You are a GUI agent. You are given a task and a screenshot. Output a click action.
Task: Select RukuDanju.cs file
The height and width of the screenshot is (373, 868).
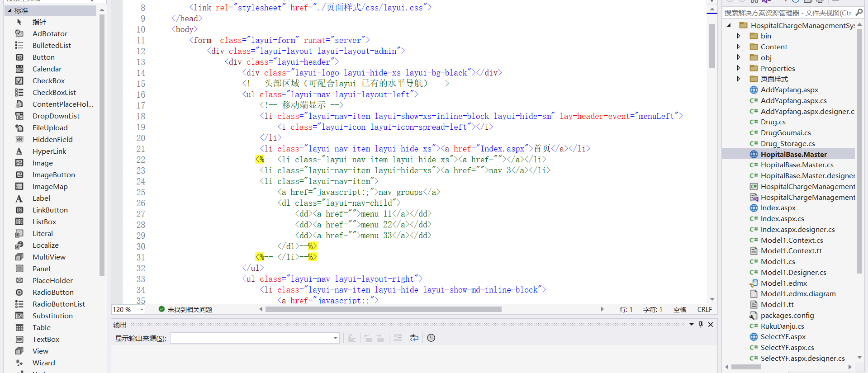coord(782,326)
